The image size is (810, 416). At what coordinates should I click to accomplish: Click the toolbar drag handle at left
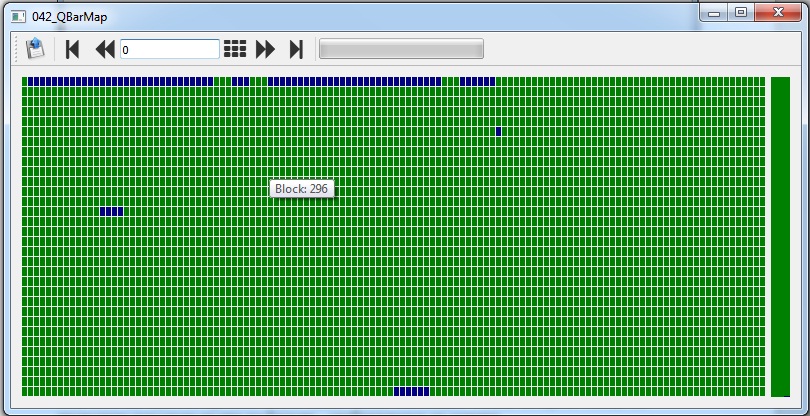17,49
